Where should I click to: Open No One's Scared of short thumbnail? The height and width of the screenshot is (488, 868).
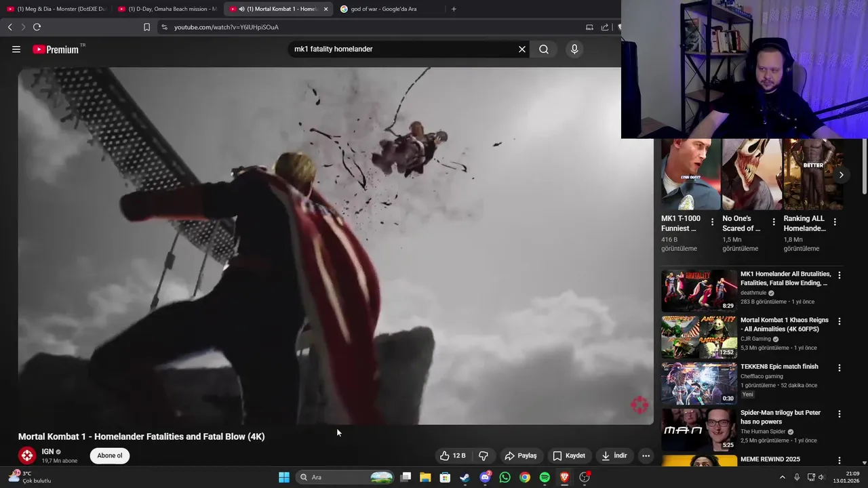(751, 174)
